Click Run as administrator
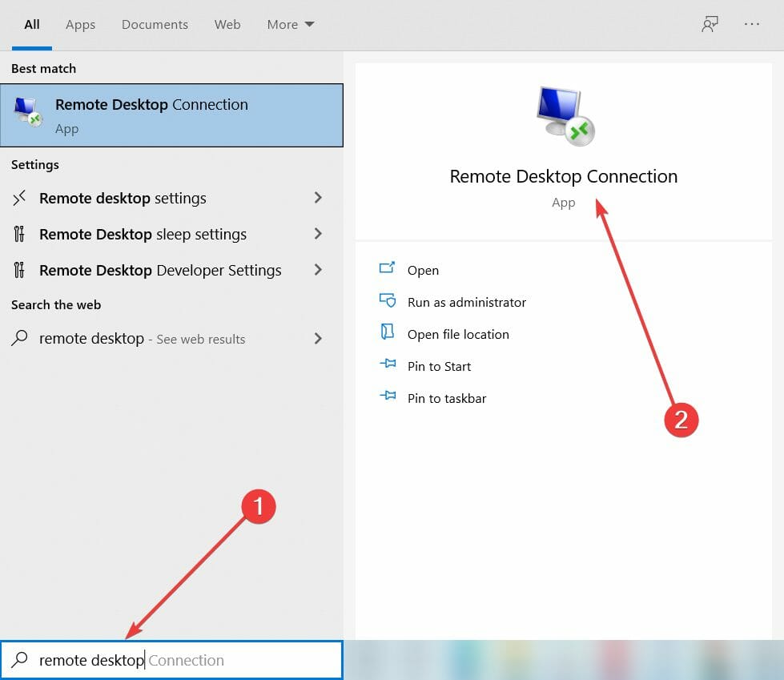 (x=466, y=302)
